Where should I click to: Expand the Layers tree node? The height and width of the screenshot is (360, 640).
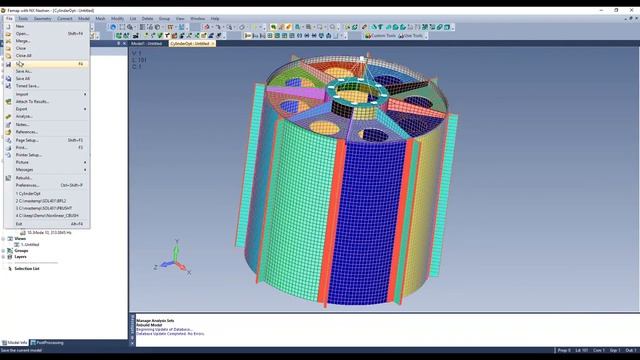click(3, 257)
